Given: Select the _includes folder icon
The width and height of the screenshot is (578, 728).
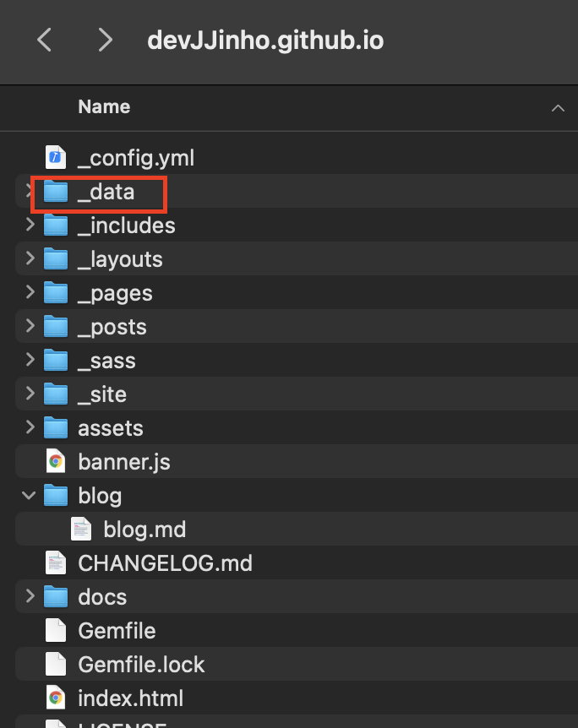Looking at the screenshot, I should 56,225.
